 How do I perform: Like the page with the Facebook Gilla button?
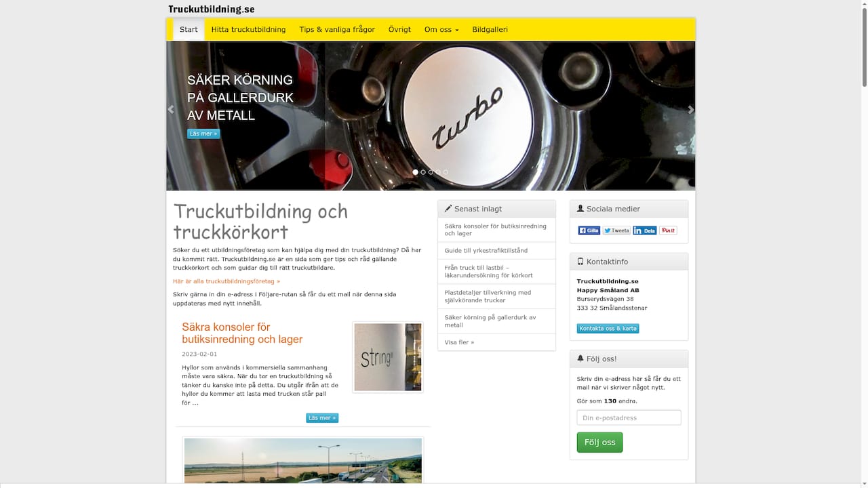[589, 230]
